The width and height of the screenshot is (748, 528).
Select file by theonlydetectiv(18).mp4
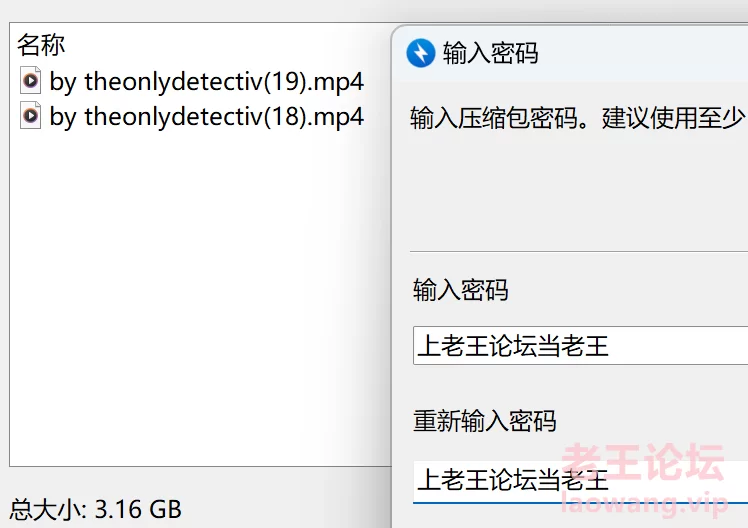tap(192, 116)
